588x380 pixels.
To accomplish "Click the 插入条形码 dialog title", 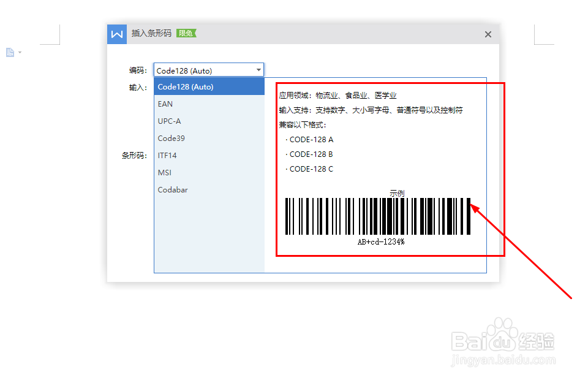I will click(151, 33).
